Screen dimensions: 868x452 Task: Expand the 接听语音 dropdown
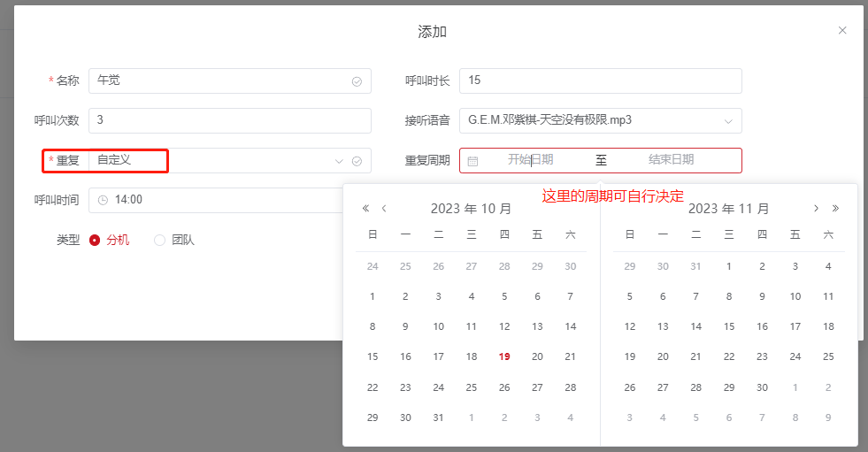(728, 120)
